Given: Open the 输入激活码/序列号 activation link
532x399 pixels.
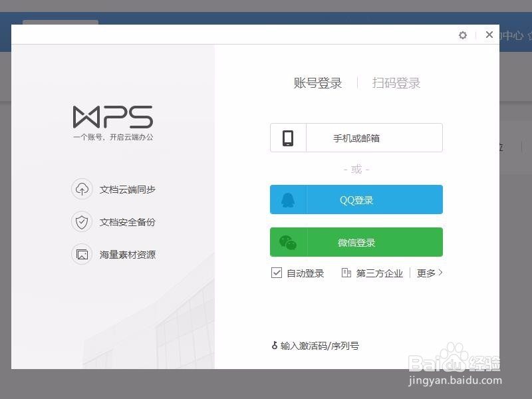Looking at the screenshot, I should 319,345.
